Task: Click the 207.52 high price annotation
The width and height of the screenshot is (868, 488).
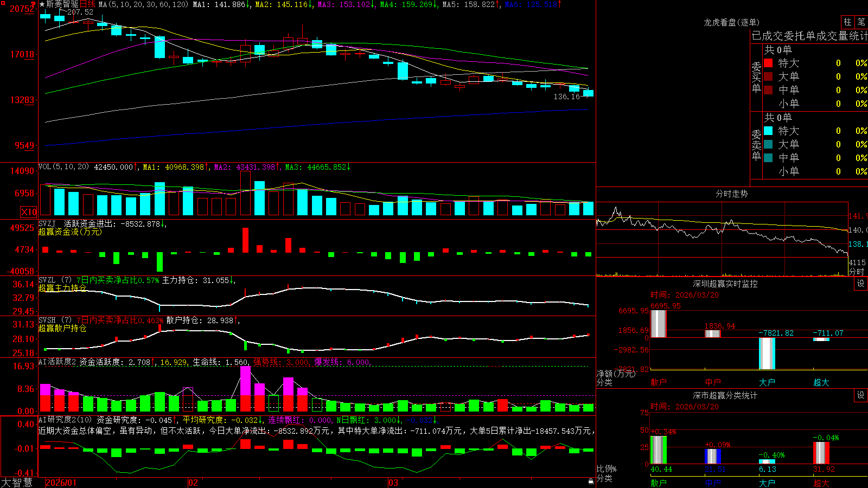Action: (80, 12)
